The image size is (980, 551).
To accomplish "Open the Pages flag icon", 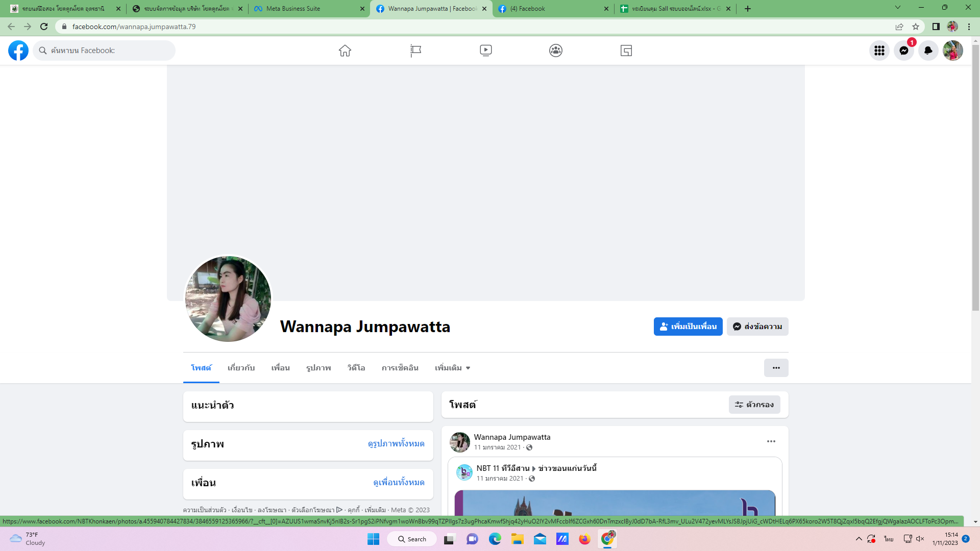I will click(415, 51).
